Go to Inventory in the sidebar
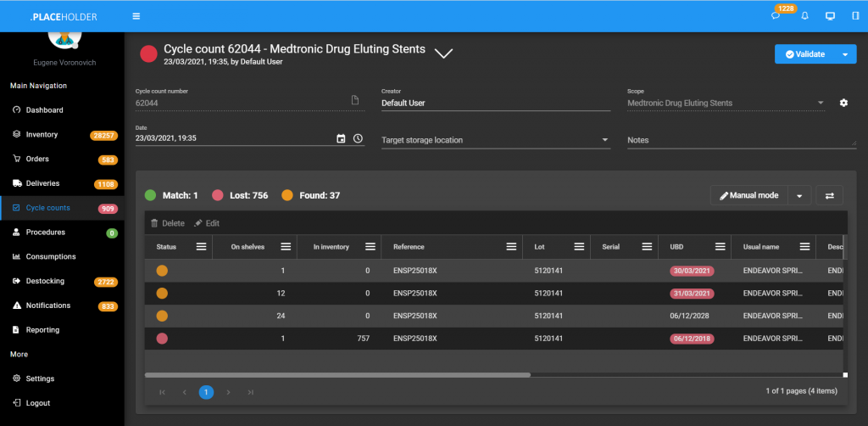Screen dimensions: 868x426 click(42, 134)
